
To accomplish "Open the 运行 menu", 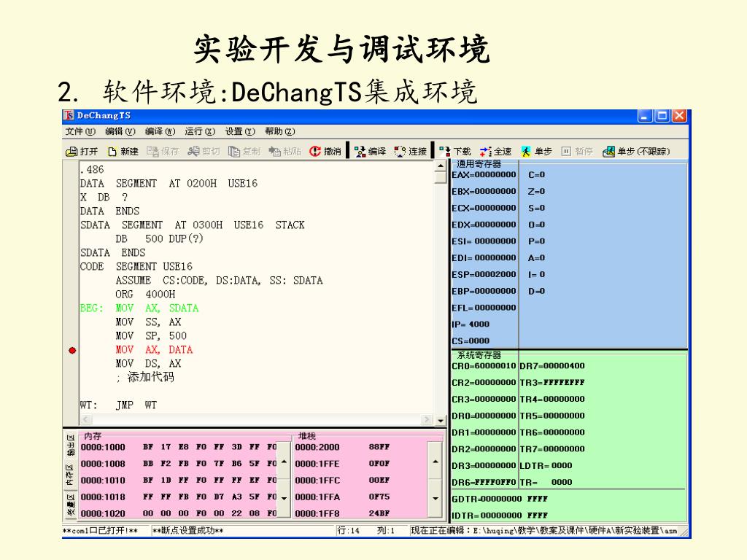I will [200, 131].
